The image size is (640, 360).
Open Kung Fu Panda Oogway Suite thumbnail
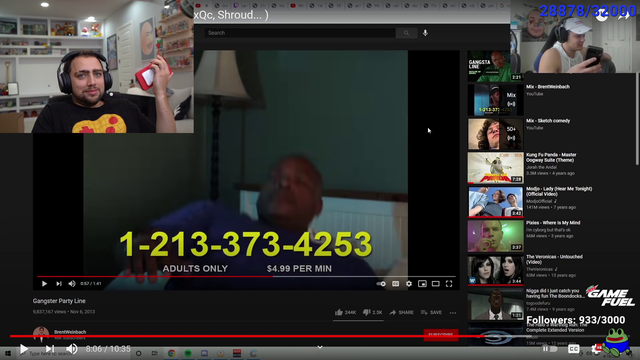(x=496, y=168)
